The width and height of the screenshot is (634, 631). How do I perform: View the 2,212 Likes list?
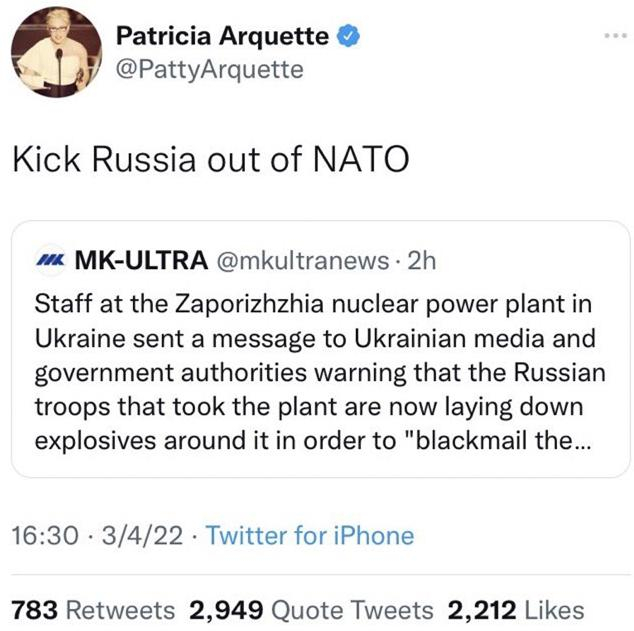click(515, 609)
